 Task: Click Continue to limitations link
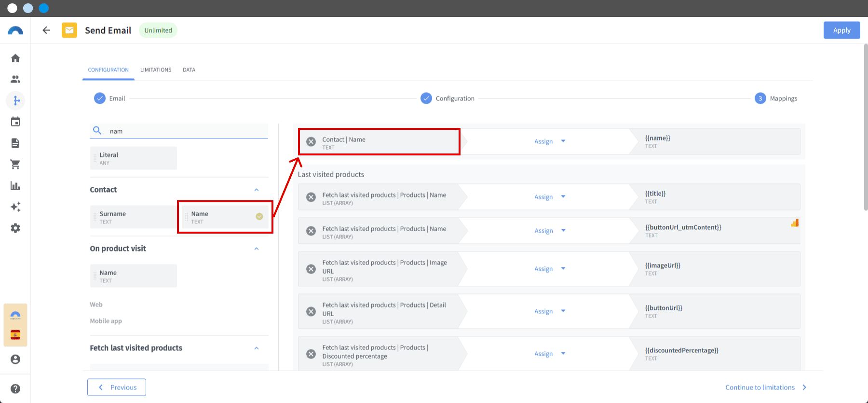coord(766,387)
